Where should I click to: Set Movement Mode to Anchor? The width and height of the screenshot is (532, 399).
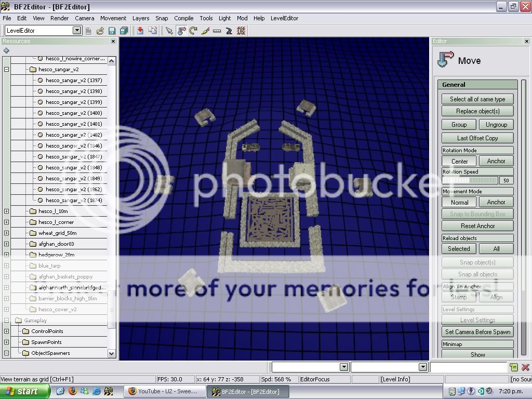pyautogui.click(x=496, y=202)
